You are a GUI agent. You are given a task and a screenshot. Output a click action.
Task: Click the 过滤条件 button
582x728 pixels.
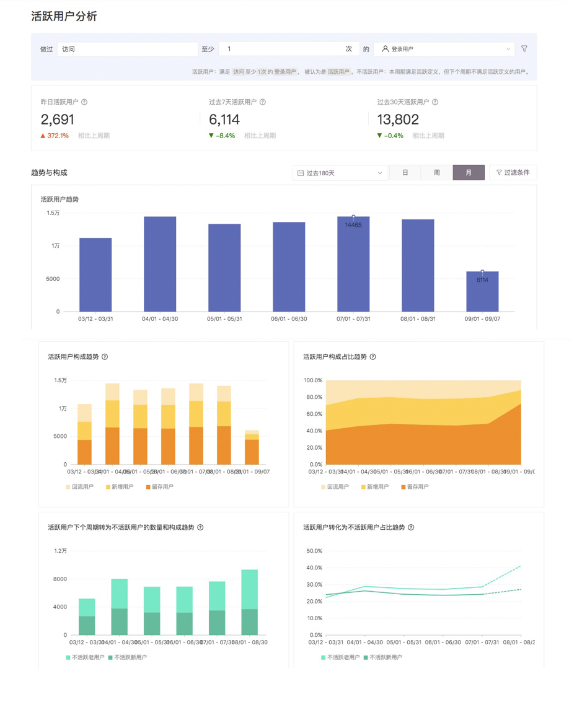(513, 173)
